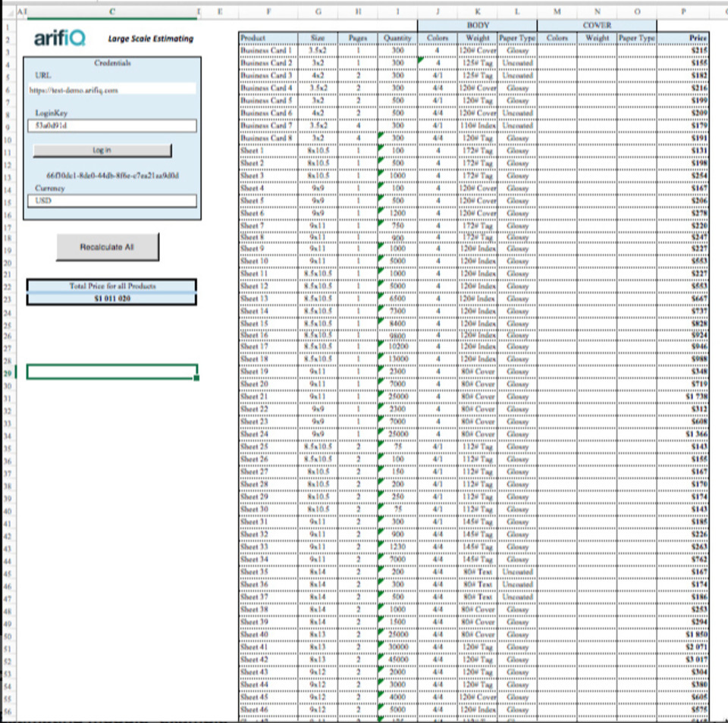
Task: Click the arifiQ logo
Action: click(x=60, y=38)
